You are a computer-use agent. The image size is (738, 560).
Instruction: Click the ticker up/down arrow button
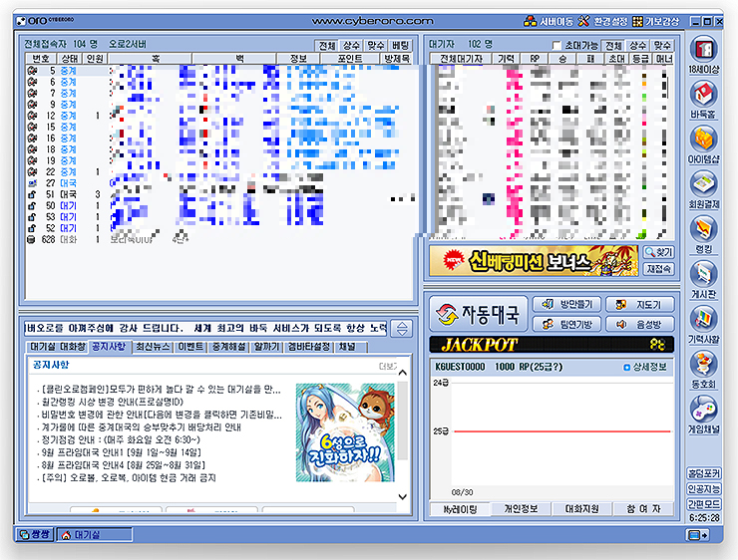tap(402, 328)
